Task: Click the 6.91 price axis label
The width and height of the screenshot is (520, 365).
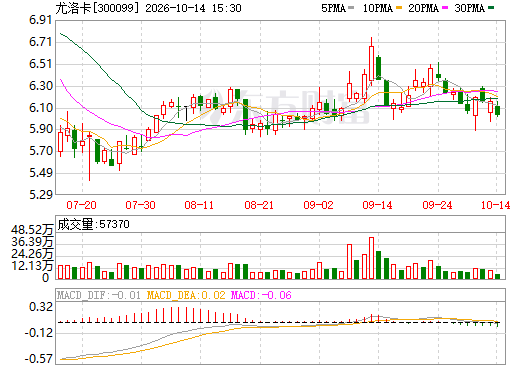Action: click(41, 20)
